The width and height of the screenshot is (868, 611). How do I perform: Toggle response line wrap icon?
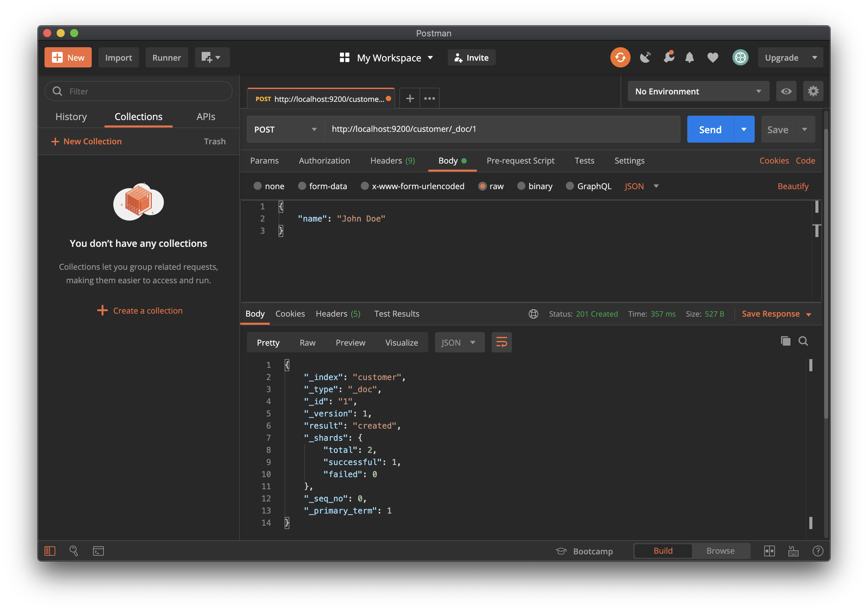pos(501,343)
